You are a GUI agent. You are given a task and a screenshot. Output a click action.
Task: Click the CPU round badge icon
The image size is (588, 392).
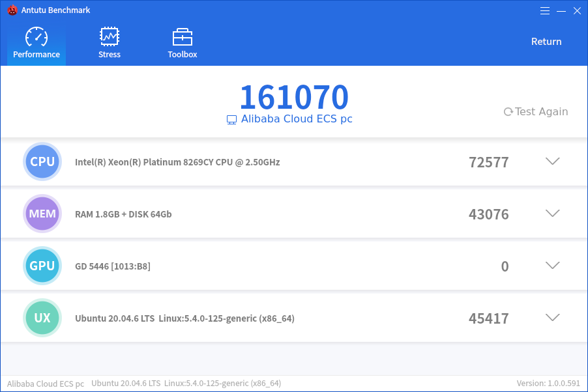pos(42,161)
